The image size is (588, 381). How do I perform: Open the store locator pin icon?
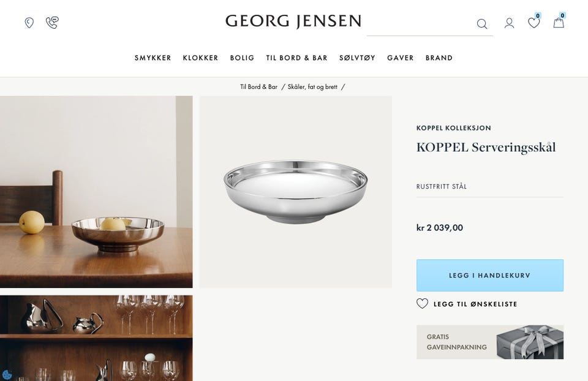[x=29, y=23]
